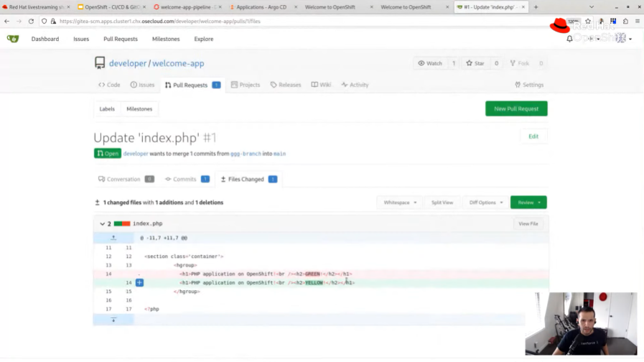Switch to OpenShift CI/CD browser tab

click(112, 7)
